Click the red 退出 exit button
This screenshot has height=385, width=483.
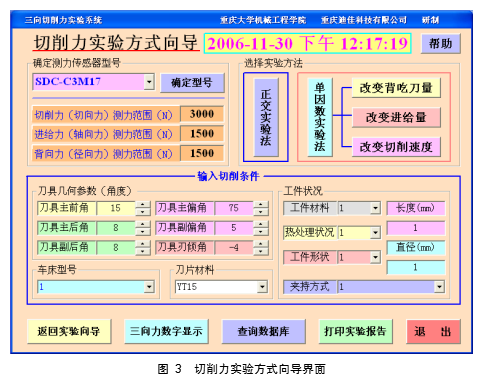pos(433,331)
